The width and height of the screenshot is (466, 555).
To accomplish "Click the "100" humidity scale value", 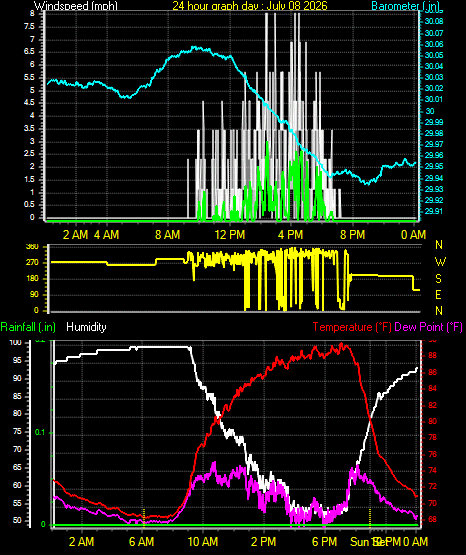I will [x=16, y=342].
